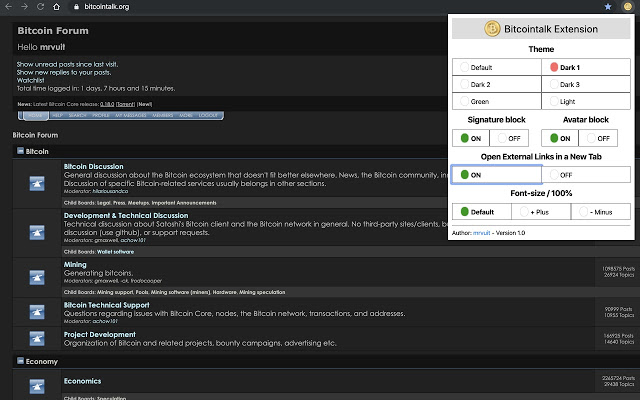This screenshot has height=400, width=640.
Task: Bookmark the page with the star icon
Action: click(608, 7)
